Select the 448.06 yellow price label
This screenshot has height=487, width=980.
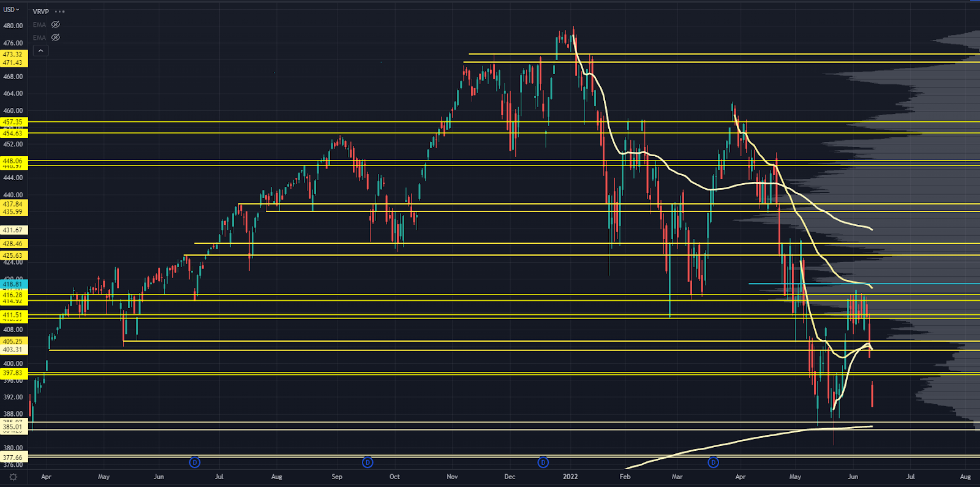click(x=13, y=161)
